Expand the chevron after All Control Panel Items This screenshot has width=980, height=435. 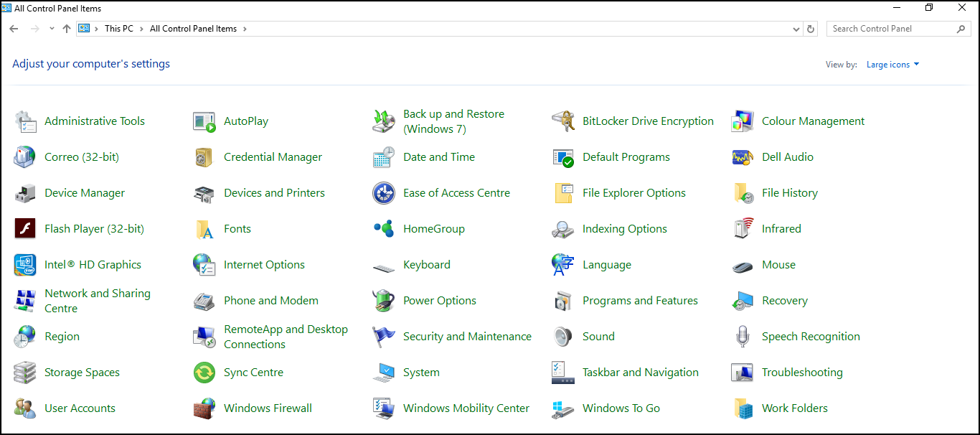tap(245, 29)
